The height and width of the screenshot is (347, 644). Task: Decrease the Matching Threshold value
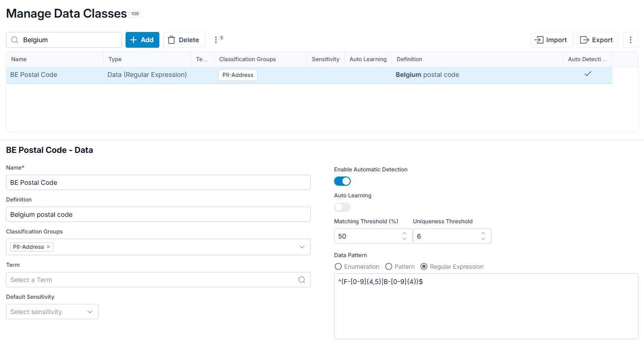[x=404, y=239]
